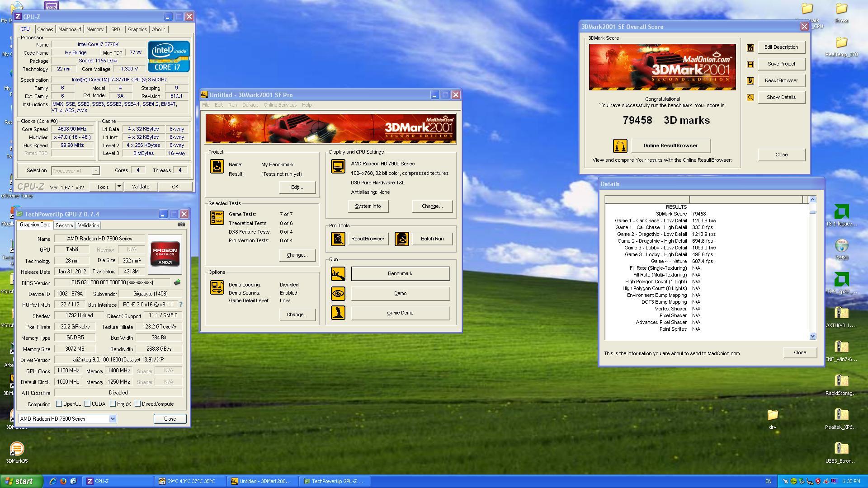Click the Benchmark run icon in 3DMark2001
The image size is (868, 488).
coord(338,274)
